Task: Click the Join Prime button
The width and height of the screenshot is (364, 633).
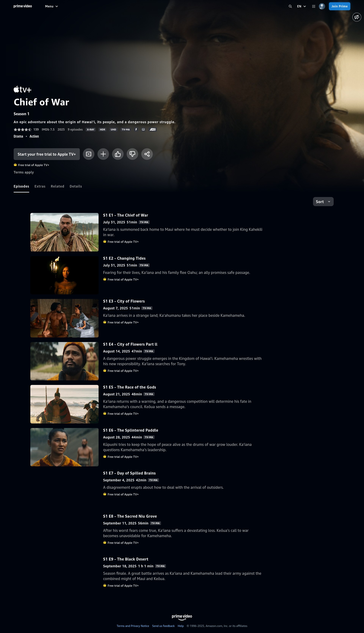Action: click(x=340, y=6)
